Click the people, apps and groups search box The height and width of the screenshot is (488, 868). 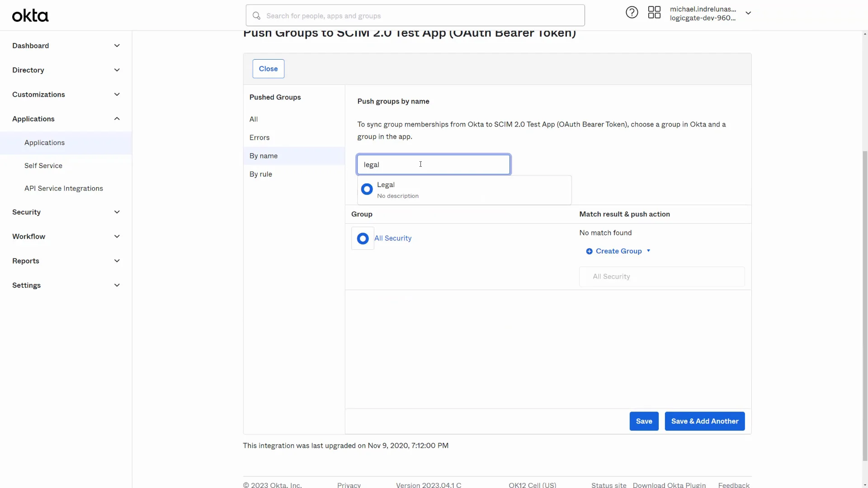[415, 15]
